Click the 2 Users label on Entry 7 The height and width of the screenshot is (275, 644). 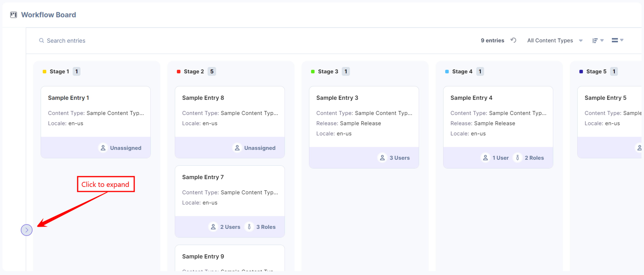[230, 227]
